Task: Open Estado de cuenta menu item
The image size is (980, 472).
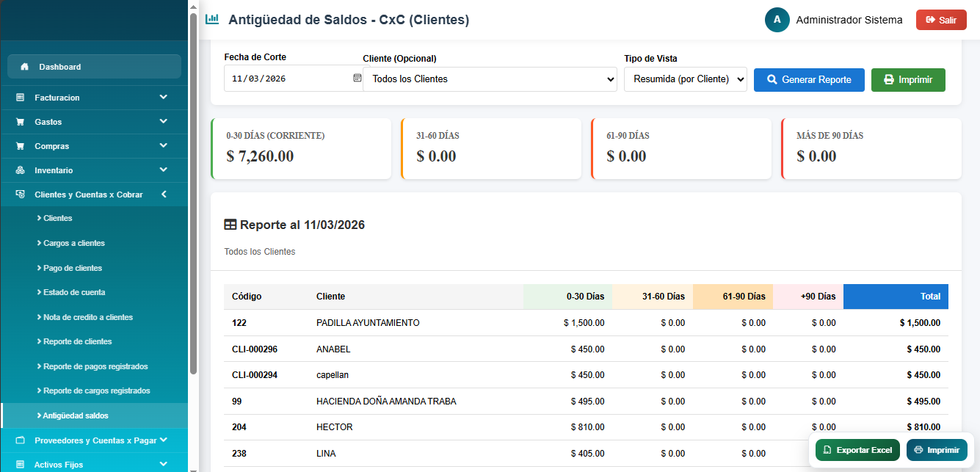Action: [x=74, y=292]
